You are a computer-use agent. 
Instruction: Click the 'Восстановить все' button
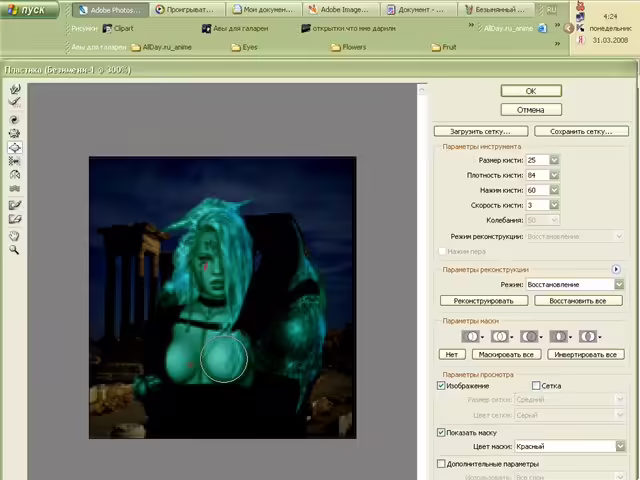(x=578, y=301)
